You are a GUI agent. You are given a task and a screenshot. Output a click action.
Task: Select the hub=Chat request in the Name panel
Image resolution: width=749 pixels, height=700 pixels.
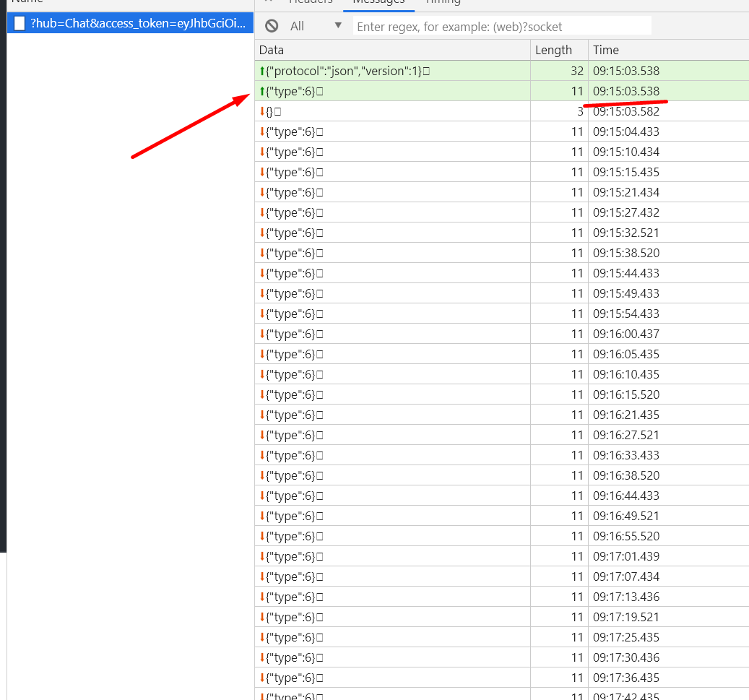(x=130, y=22)
